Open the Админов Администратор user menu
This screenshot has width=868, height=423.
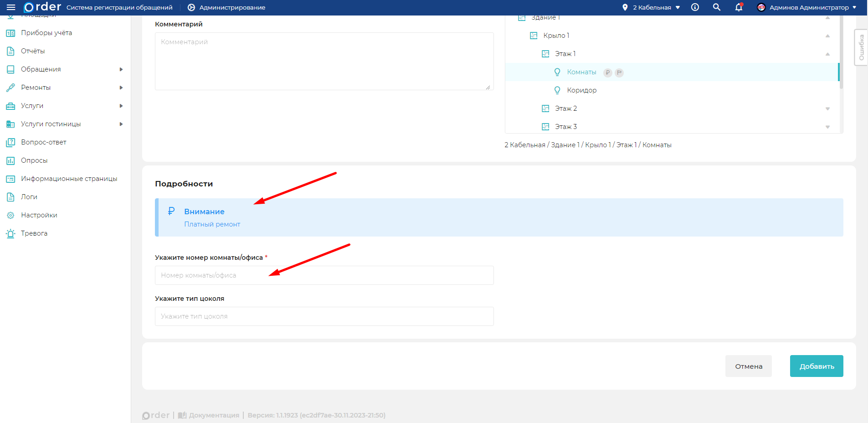click(x=806, y=7)
